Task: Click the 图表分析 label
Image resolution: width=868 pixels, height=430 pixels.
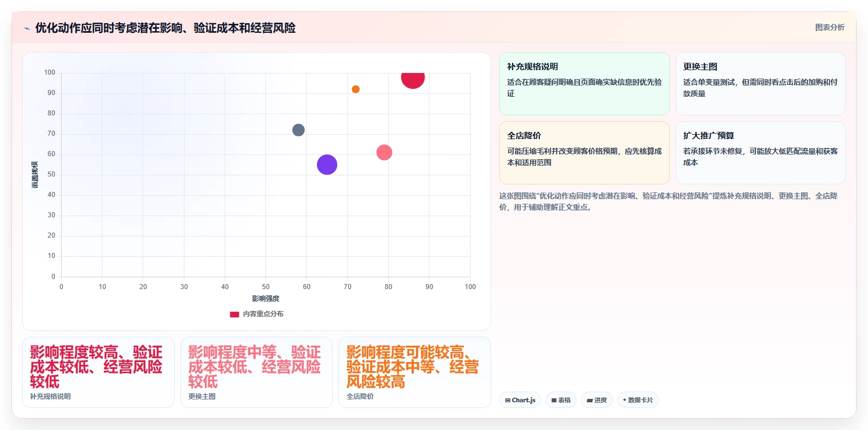Action: pos(830,28)
